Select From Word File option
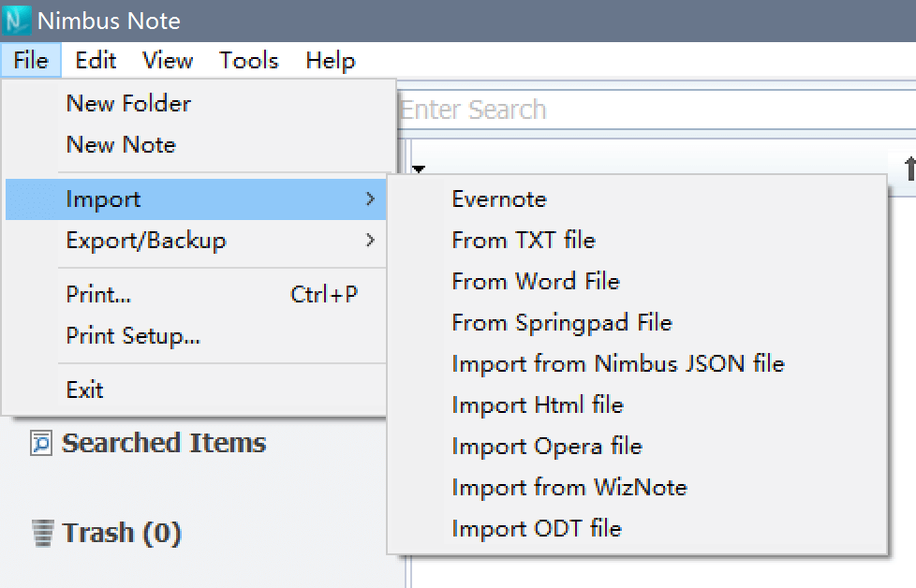Screen dimensions: 916x588 (x=637, y=282)
